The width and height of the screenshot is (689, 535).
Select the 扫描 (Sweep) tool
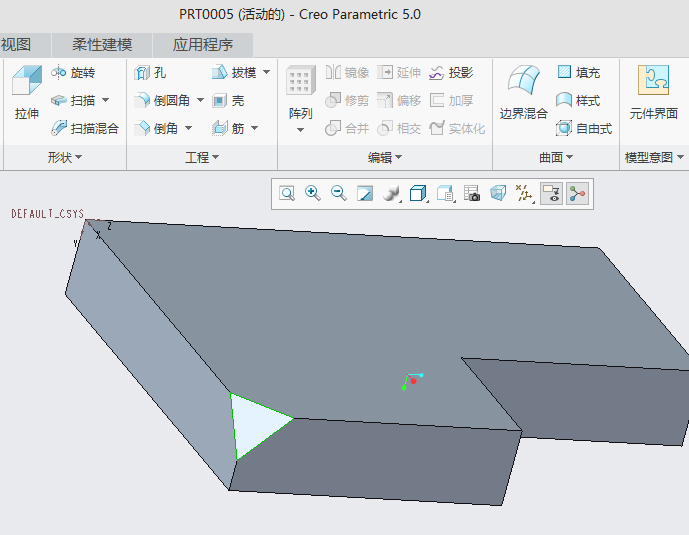tap(73, 101)
